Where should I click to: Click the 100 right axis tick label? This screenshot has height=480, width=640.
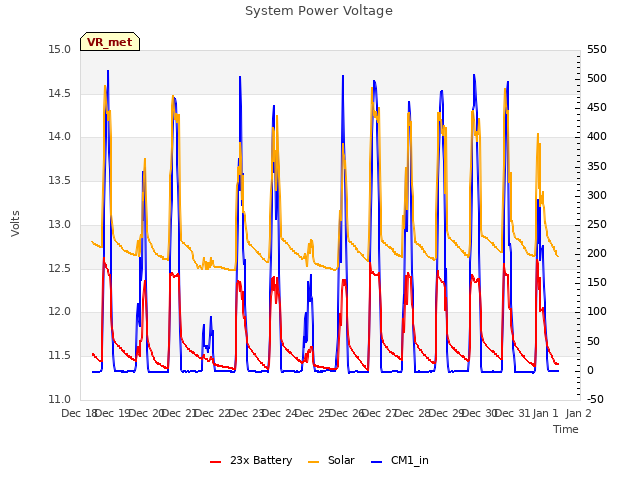tap(597, 312)
